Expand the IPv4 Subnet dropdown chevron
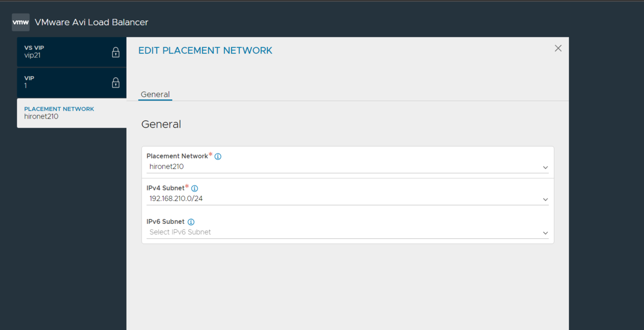 coord(545,200)
